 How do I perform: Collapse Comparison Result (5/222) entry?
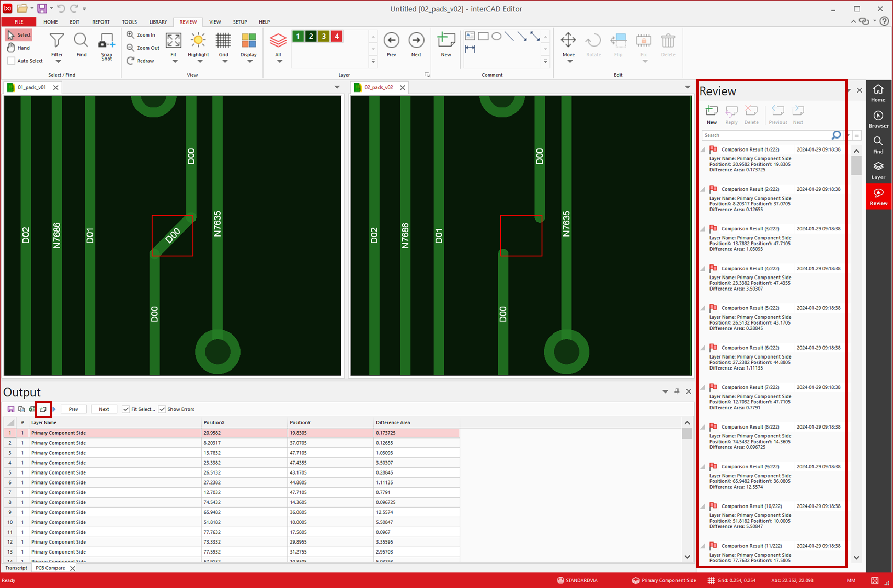coord(703,309)
